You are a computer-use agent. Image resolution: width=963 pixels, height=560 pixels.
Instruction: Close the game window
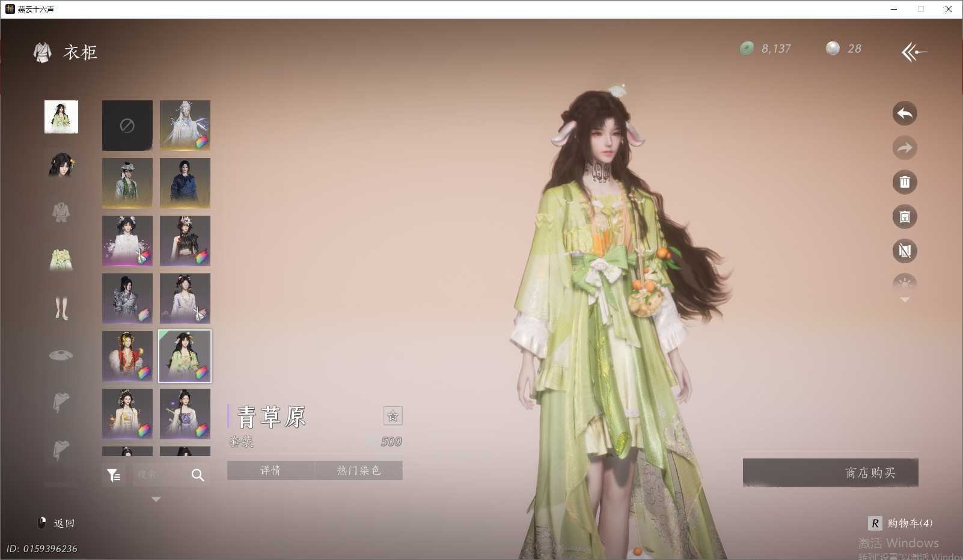click(x=949, y=9)
